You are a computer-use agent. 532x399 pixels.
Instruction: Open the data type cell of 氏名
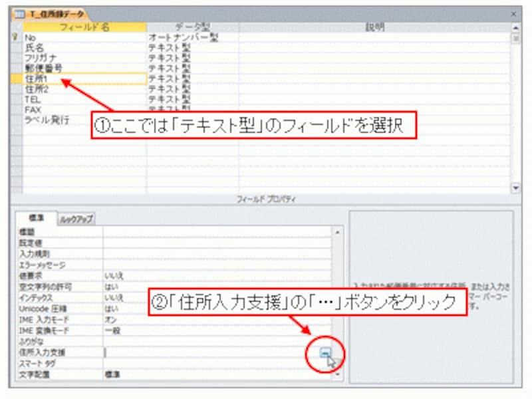tap(193, 47)
